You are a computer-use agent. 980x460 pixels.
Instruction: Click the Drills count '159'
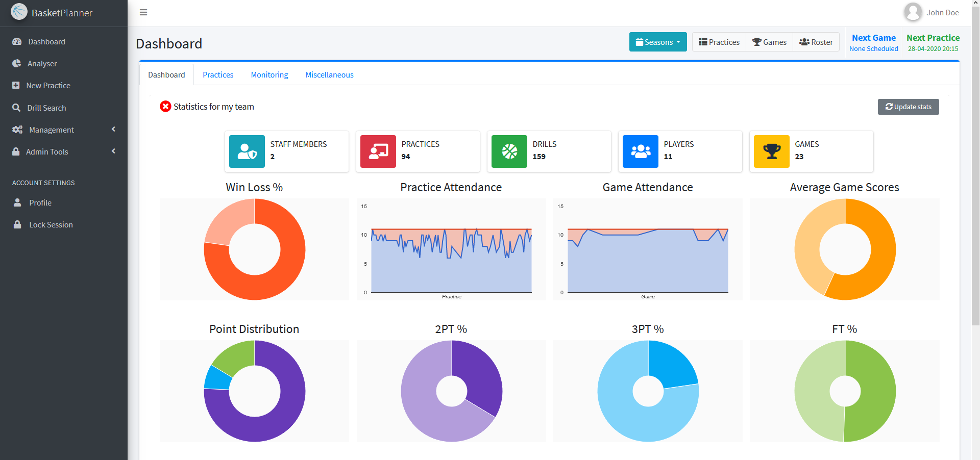(539, 157)
